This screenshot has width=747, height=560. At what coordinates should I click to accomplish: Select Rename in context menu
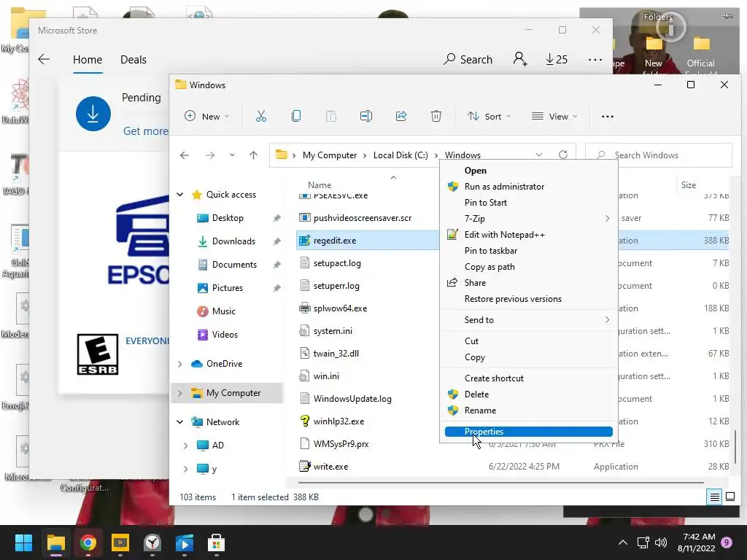(x=529, y=411)
